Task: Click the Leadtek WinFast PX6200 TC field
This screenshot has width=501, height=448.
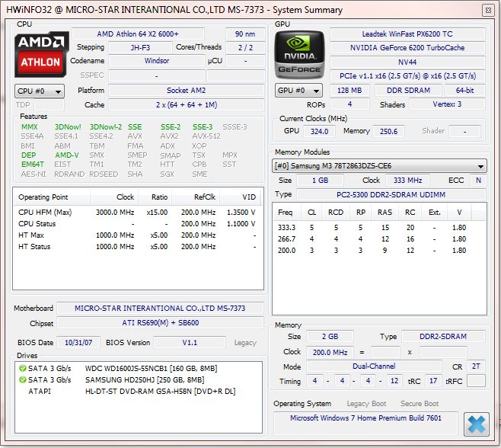Action: point(407,34)
